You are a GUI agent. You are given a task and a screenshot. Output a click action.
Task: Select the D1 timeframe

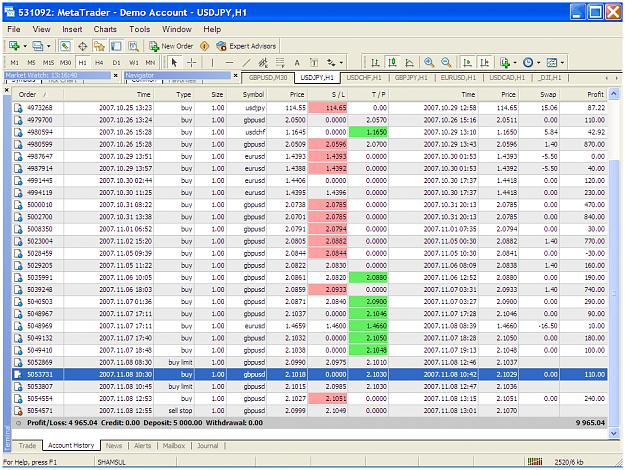(x=116, y=63)
